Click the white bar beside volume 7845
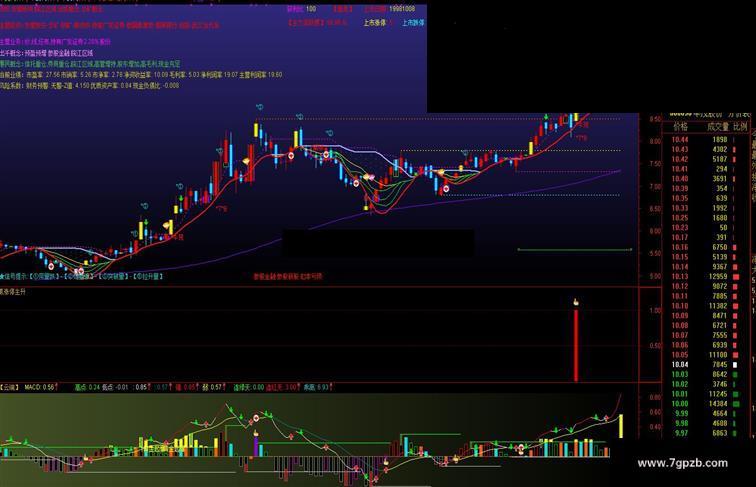This screenshot has width=756, height=487. pyautogui.click(x=735, y=365)
